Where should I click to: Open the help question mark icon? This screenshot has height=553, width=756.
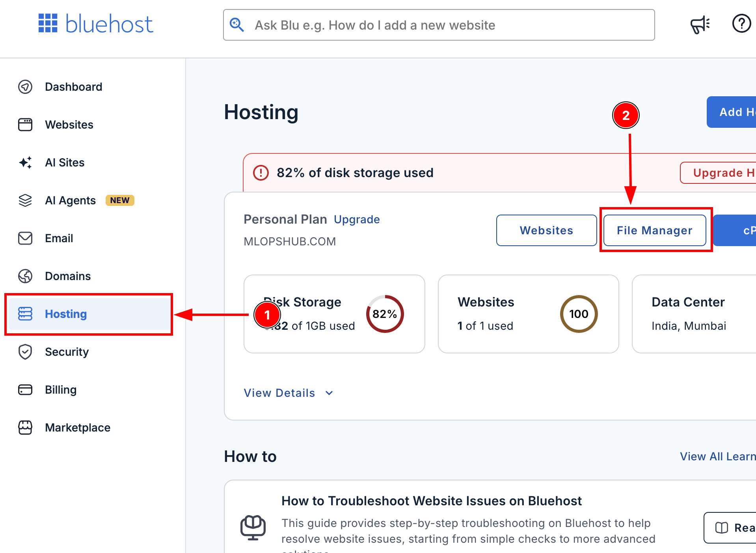coord(741,24)
